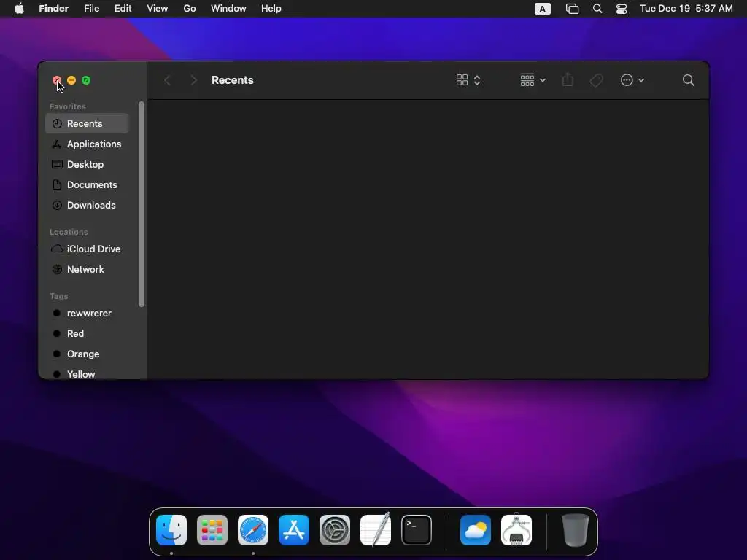The height and width of the screenshot is (560, 747).
Task: Click the input source A indicator
Action: (542, 9)
